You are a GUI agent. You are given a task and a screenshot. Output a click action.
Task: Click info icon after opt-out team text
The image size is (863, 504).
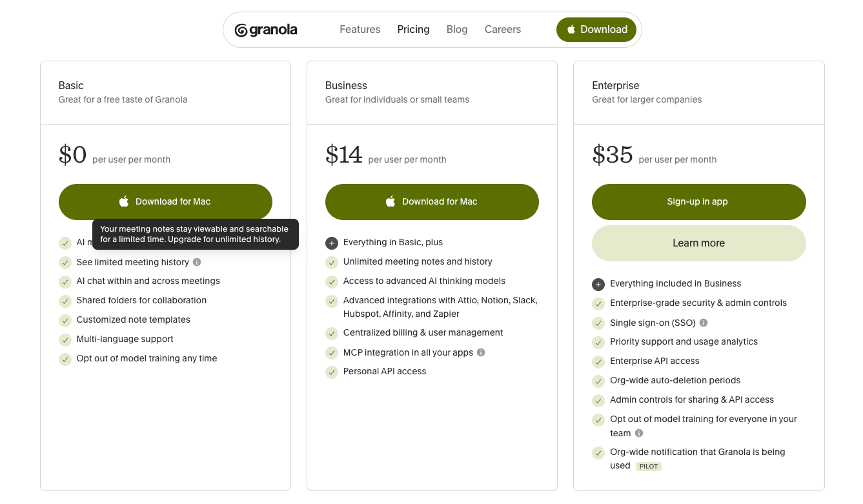point(639,434)
